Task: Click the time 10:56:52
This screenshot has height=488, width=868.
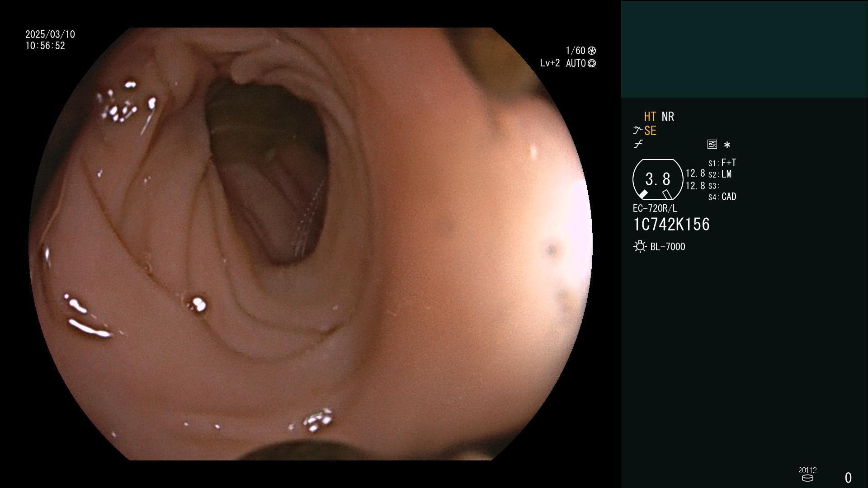Action: tap(45, 46)
